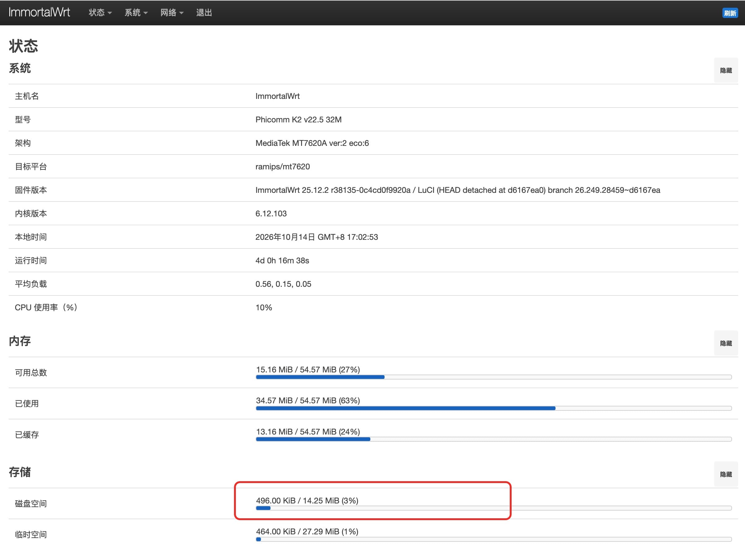Open the 系统 dropdown in the navbar
This screenshot has height=560, width=745.
tap(136, 13)
